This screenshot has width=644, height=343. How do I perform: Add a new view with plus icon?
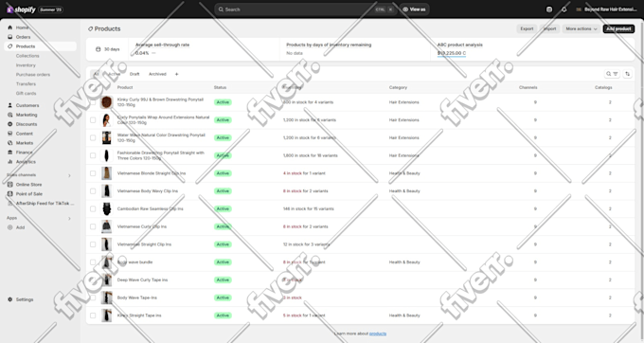pyautogui.click(x=176, y=74)
